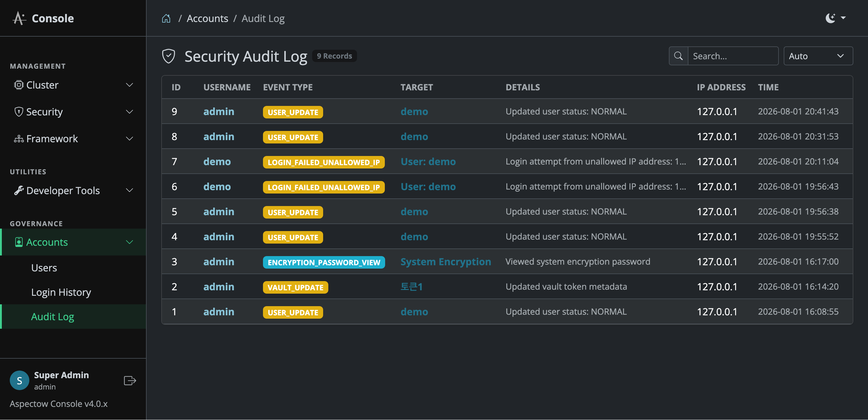Open the theme moon icon menu

pos(830,18)
